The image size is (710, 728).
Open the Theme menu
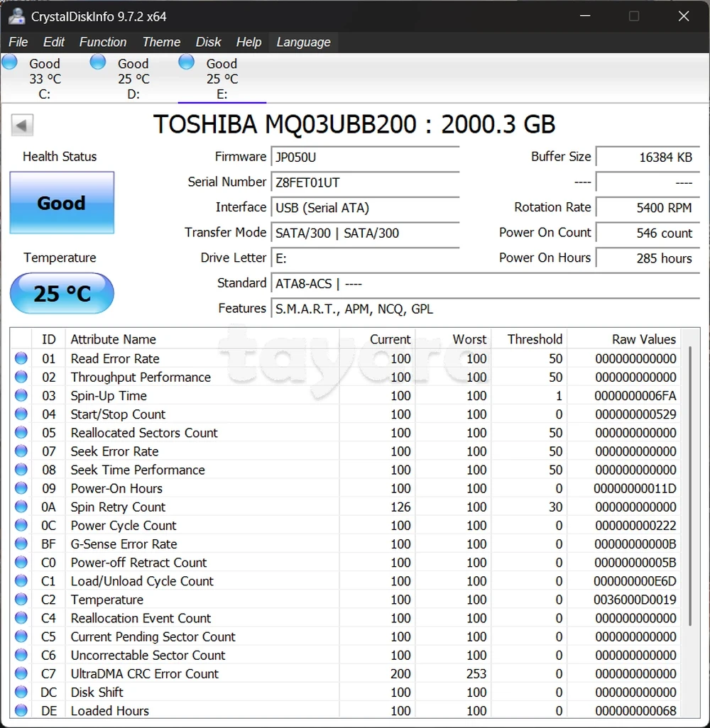click(x=161, y=42)
